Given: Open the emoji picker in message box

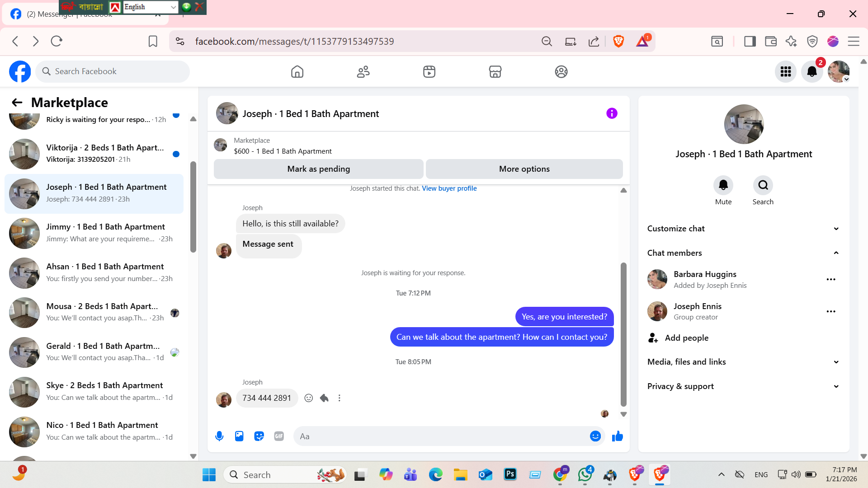Looking at the screenshot, I should 595,436.
